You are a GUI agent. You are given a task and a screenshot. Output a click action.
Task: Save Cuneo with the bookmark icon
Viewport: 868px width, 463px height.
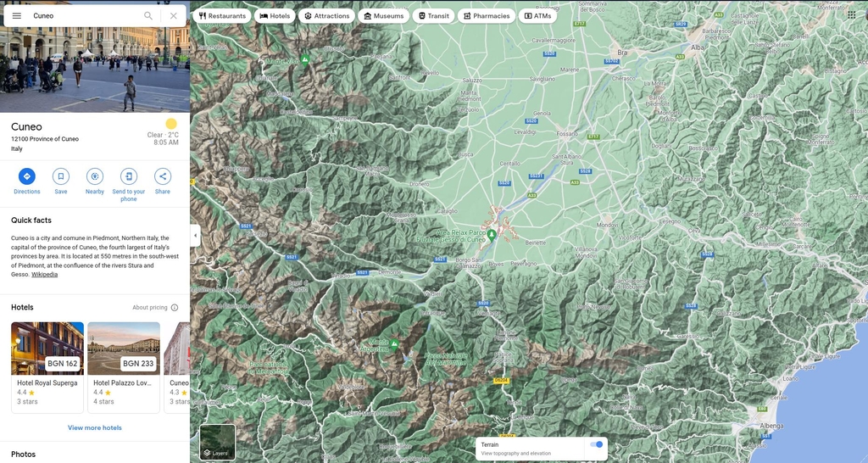[x=61, y=176]
